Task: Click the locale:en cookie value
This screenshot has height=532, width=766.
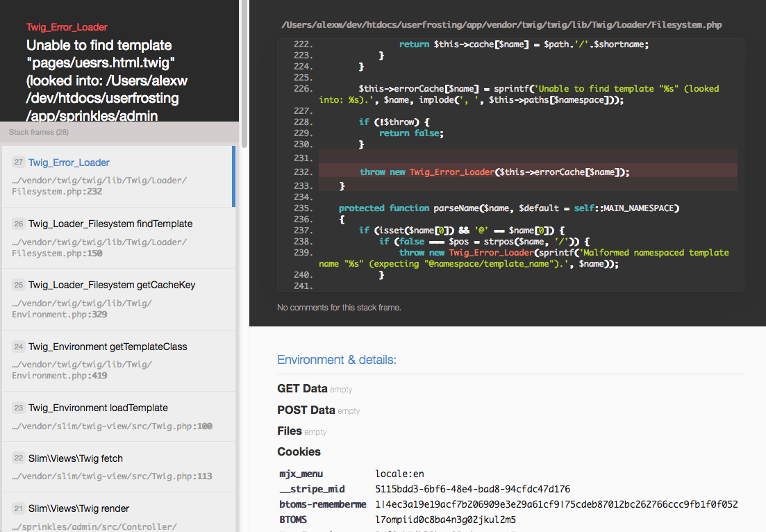Action: [x=399, y=474]
